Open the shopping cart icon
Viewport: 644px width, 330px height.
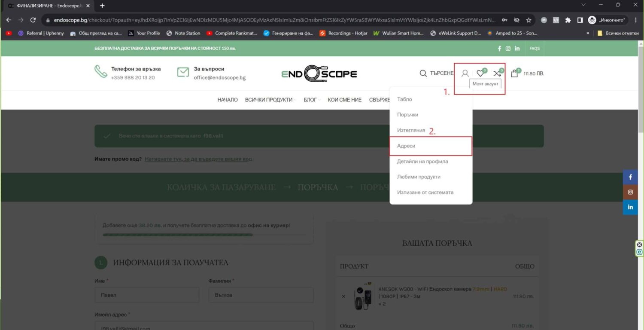pos(514,73)
